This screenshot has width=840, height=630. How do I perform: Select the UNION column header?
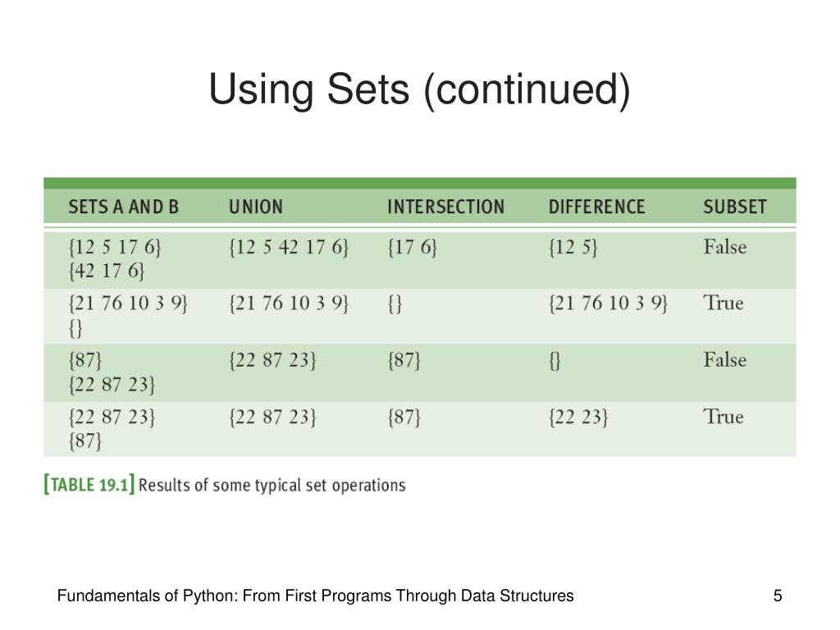point(256,207)
